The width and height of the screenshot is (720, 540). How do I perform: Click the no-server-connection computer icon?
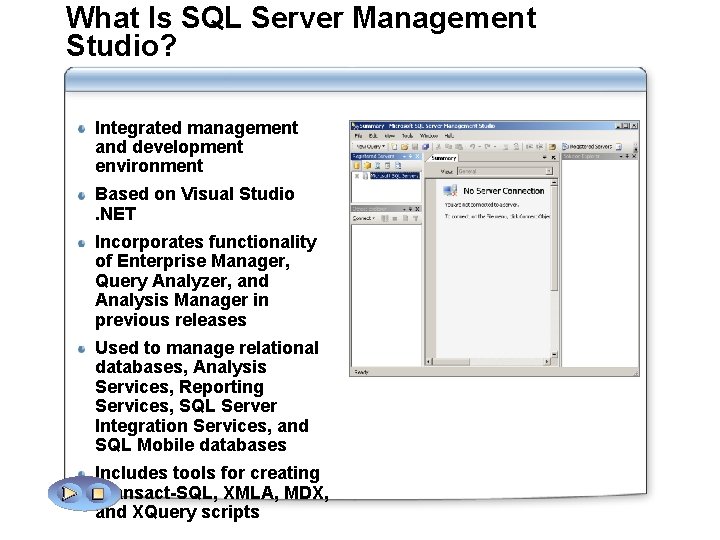[450, 190]
